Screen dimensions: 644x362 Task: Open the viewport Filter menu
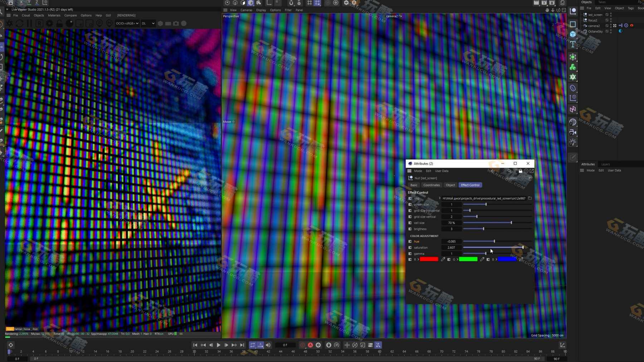pyautogui.click(x=288, y=10)
